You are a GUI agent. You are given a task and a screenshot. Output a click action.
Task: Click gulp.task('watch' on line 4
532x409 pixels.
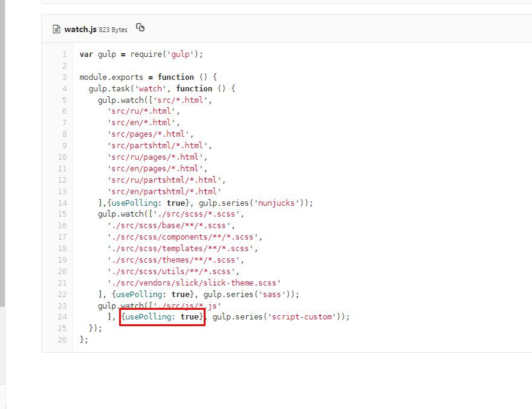(x=127, y=88)
